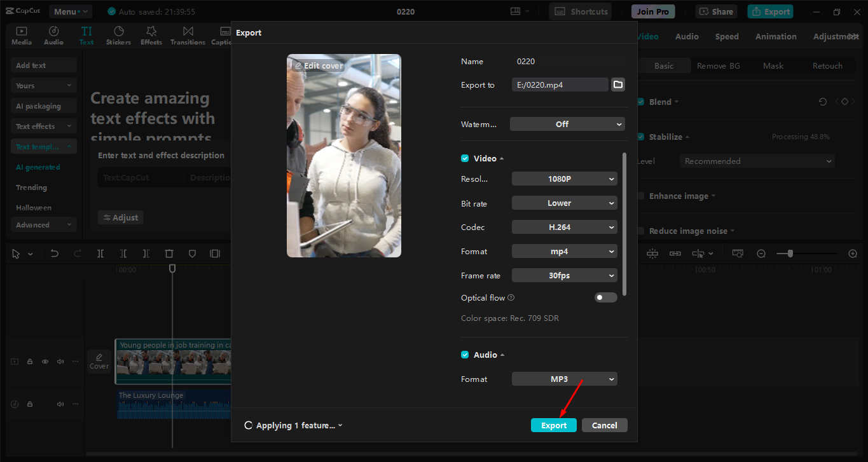The image size is (868, 462).
Task: Open the Effects panel
Action: tap(151, 35)
